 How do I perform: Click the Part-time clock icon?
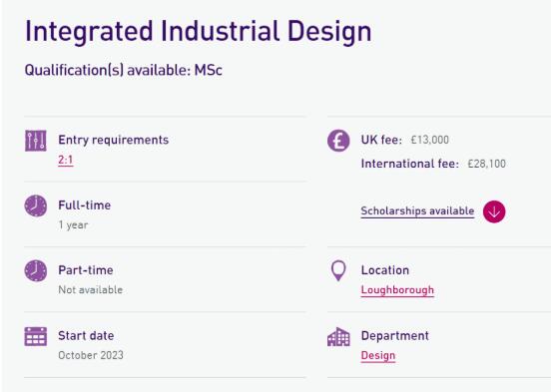(36, 271)
